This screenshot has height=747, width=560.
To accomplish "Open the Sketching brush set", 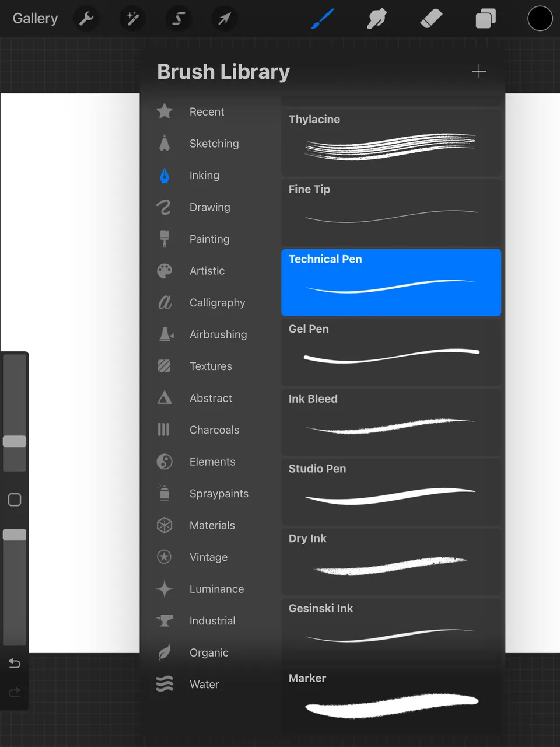I will coord(211,144).
